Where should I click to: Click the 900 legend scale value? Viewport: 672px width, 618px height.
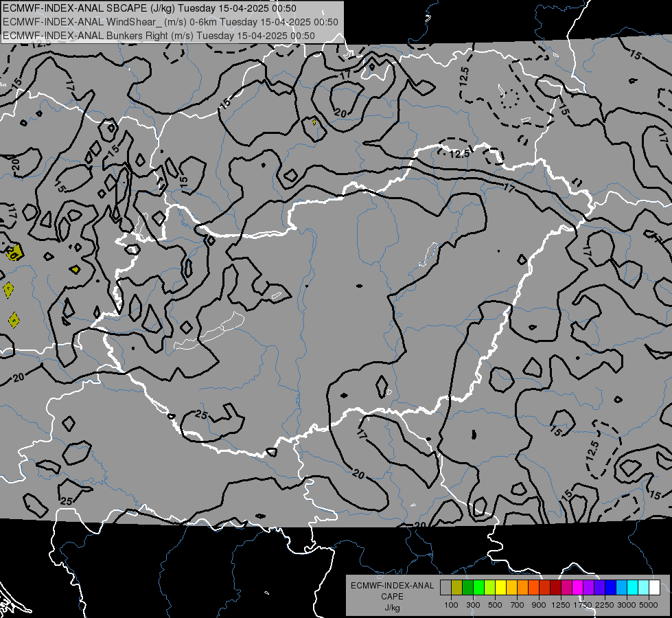(539, 605)
